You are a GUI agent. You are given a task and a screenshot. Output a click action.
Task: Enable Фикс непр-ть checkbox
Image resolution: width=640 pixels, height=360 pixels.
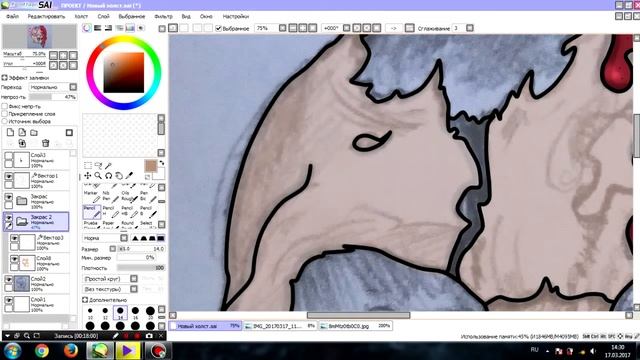click(4, 106)
